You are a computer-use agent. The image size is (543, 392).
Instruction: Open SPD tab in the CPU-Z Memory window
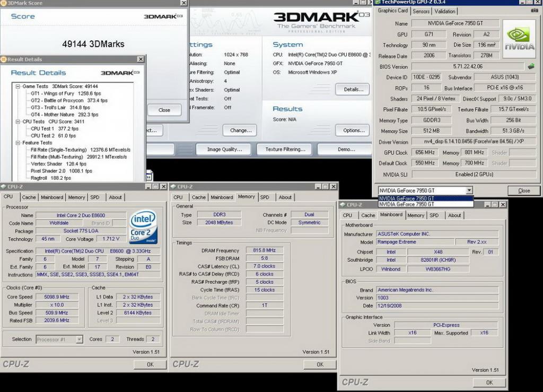[x=265, y=197]
